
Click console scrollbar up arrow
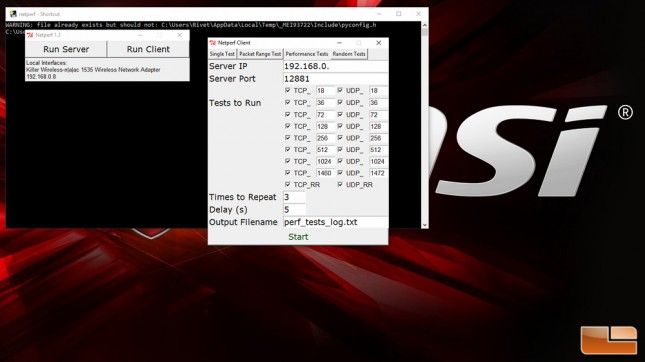point(425,25)
